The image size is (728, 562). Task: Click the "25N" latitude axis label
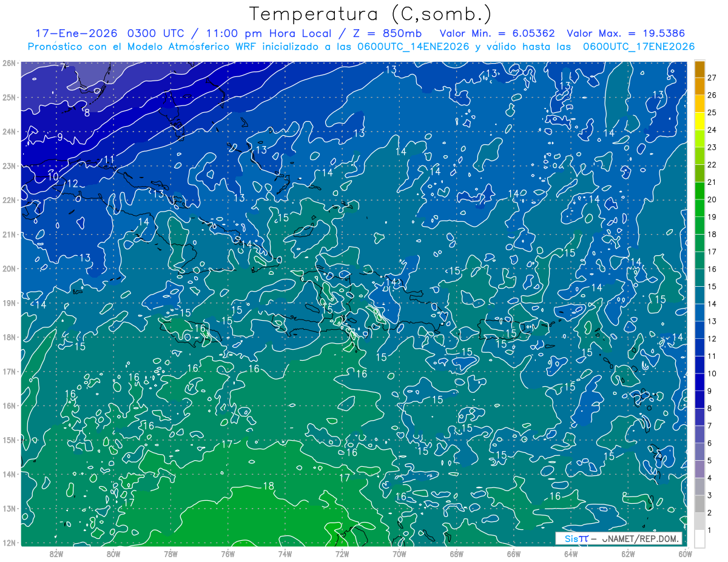coord(9,97)
